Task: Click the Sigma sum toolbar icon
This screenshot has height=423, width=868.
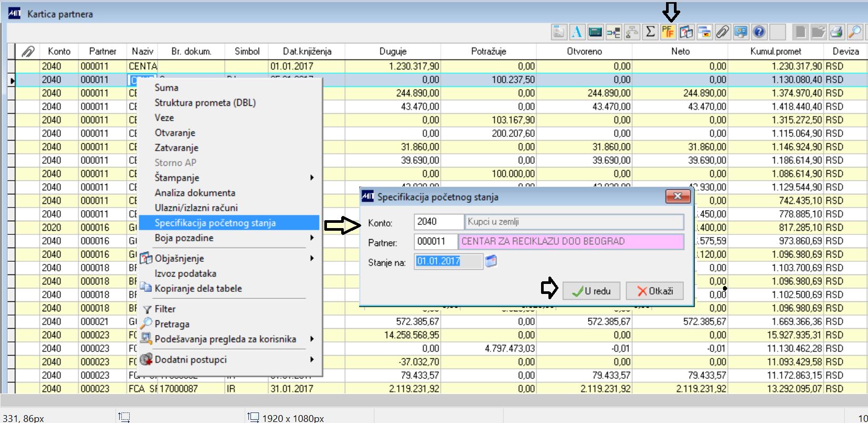Action: (650, 33)
